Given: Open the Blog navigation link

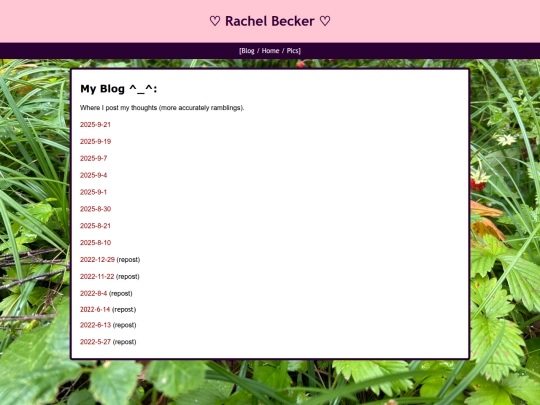Looking at the screenshot, I should point(247,51).
